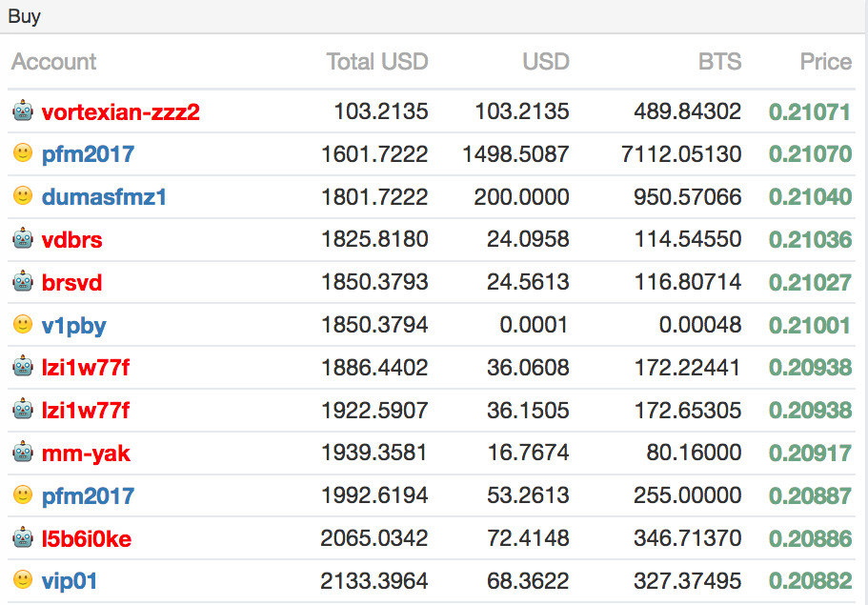The height and width of the screenshot is (605, 868).
Task: Open lzi1w77f link in the 36.1505 USD row
Action: [x=85, y=411]
